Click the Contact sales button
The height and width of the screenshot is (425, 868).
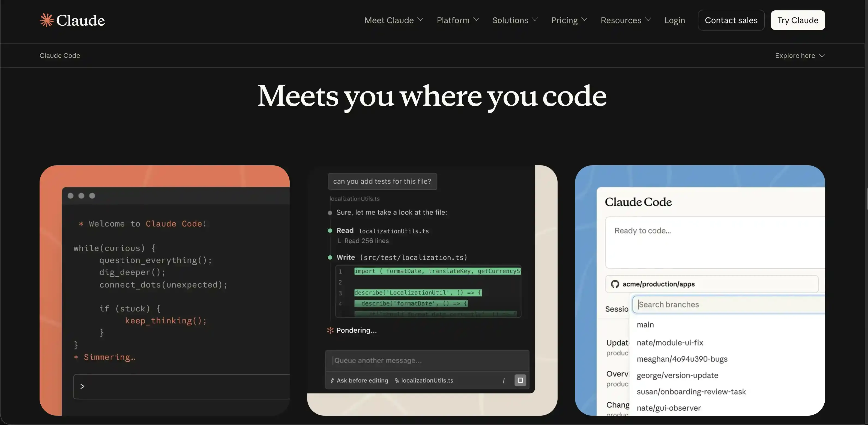click(731, 20)
